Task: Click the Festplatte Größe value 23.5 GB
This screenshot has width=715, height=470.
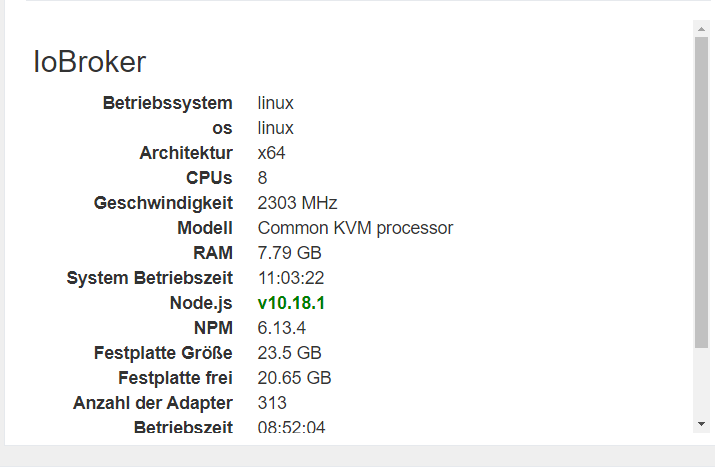Action: click(290, 353)
